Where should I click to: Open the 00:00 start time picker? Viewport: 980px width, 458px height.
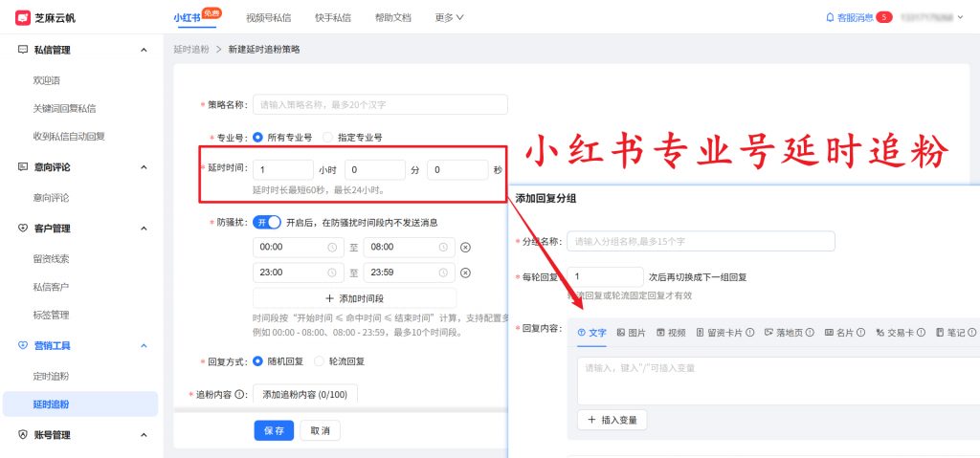pyautogui.click(x=299, y=248)
